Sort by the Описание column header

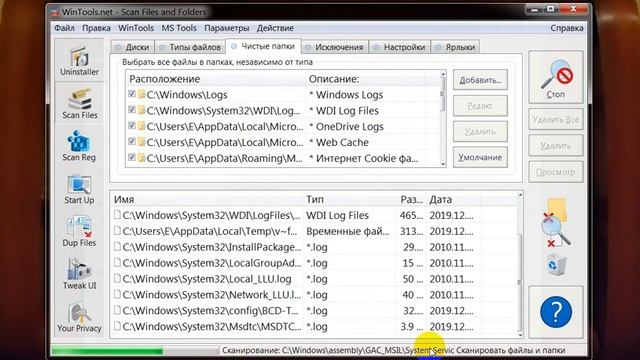click(x=365, y=79)
